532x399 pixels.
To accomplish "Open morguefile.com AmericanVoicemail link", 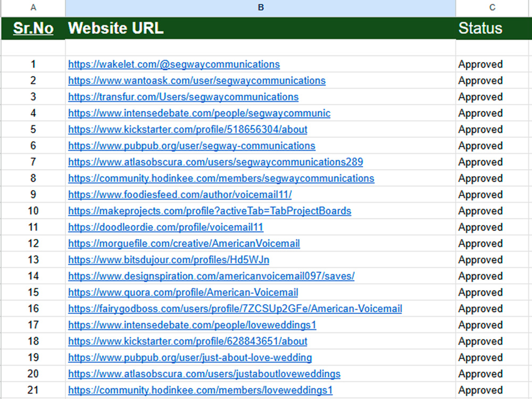I will point(184,243).
